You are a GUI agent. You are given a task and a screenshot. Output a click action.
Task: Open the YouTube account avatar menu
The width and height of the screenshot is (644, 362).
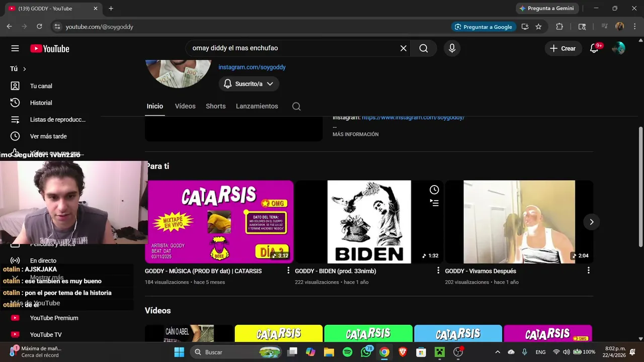(x=618, y=48)
